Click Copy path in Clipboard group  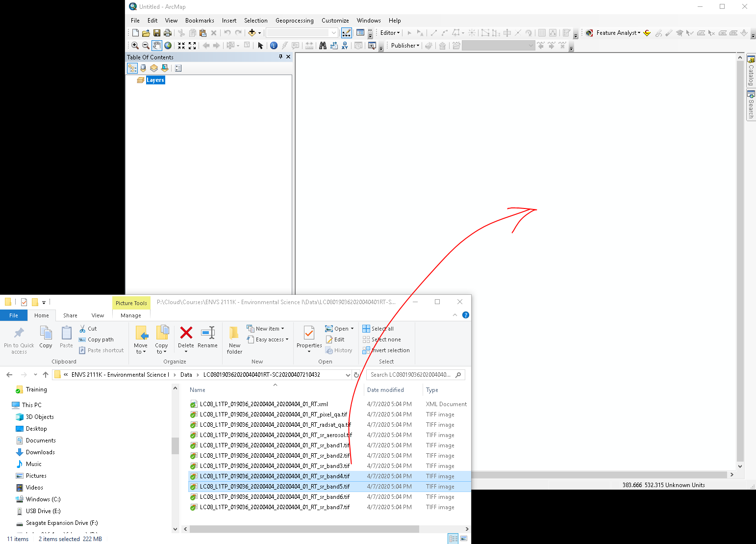click(x=101, y=339)
